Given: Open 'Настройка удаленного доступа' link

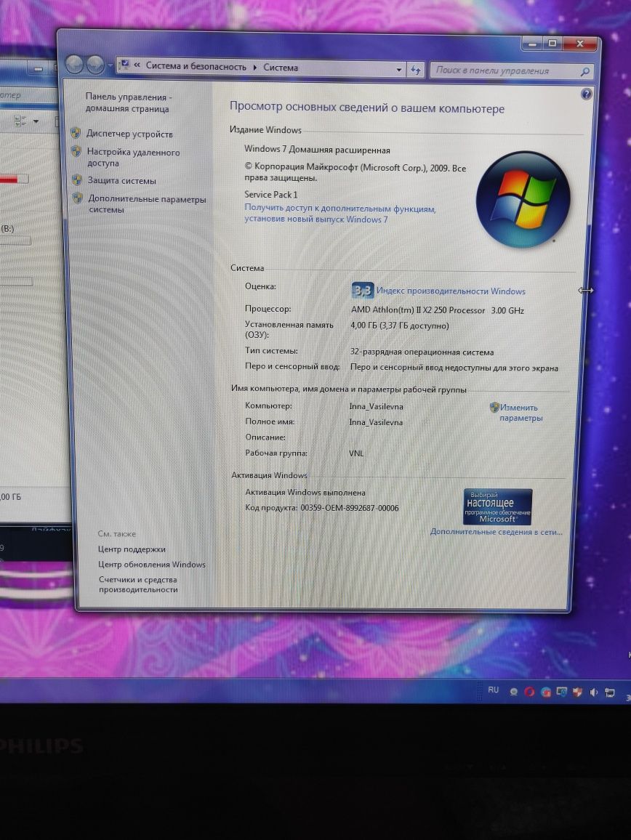Looking at the screenshot, I should tap(133, 158).
